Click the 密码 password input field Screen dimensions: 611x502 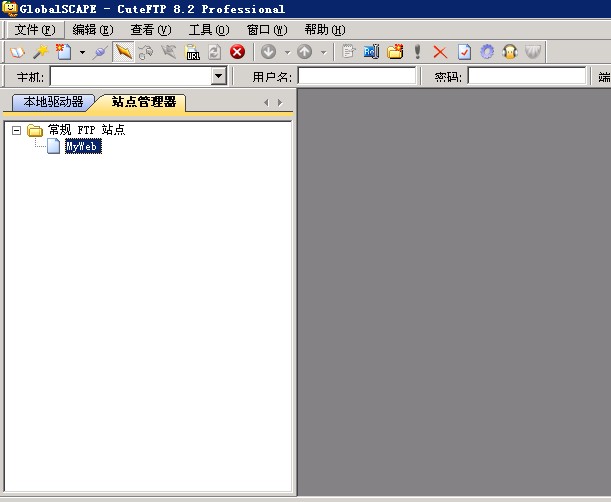click(x=526, y=76)
